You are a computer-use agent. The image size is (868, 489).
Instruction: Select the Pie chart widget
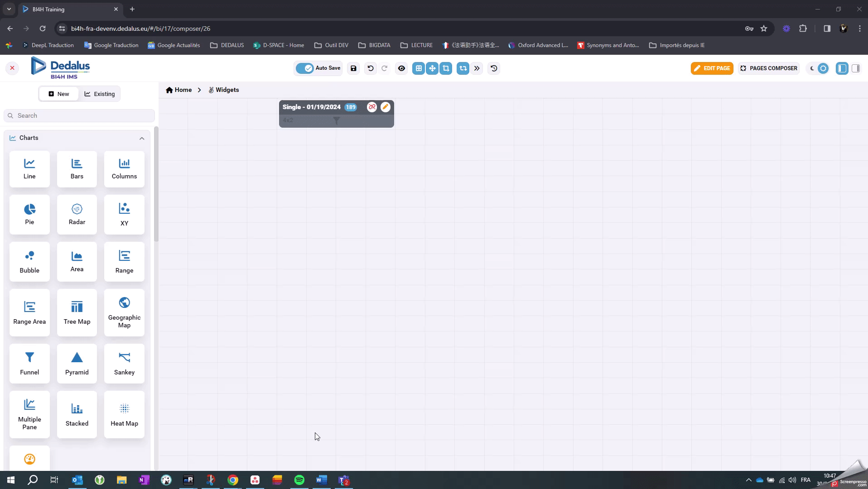click(x=29, y=214)
